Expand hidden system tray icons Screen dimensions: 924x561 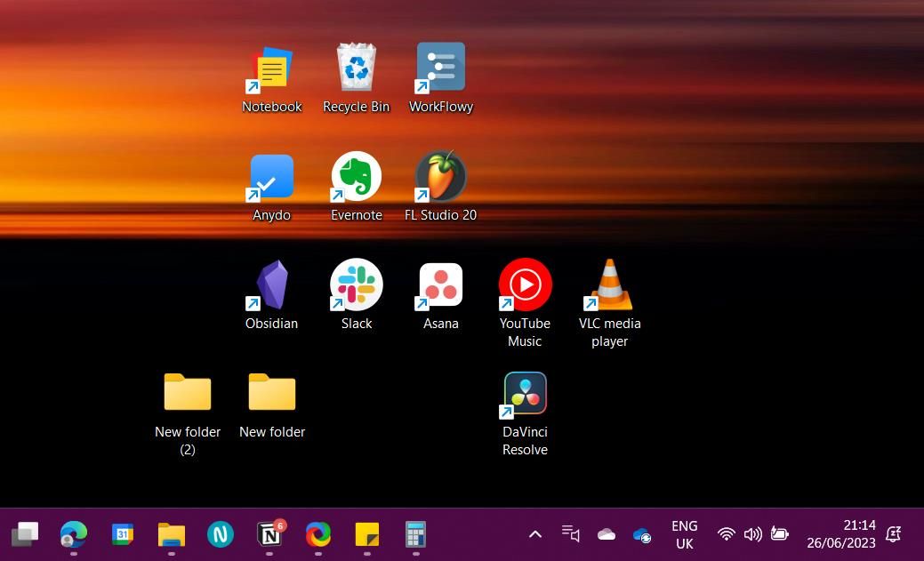coord(534,534)
